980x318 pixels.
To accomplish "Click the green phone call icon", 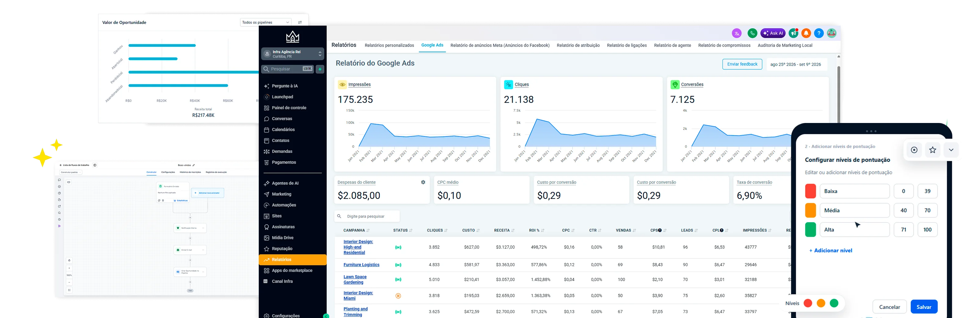I will 752,34.
